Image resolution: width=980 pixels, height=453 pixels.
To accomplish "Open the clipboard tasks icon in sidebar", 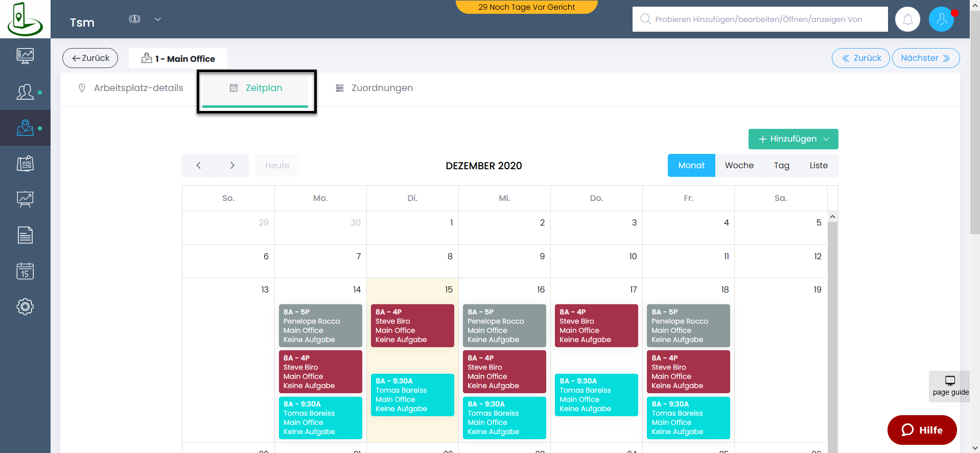I will 25,164.
